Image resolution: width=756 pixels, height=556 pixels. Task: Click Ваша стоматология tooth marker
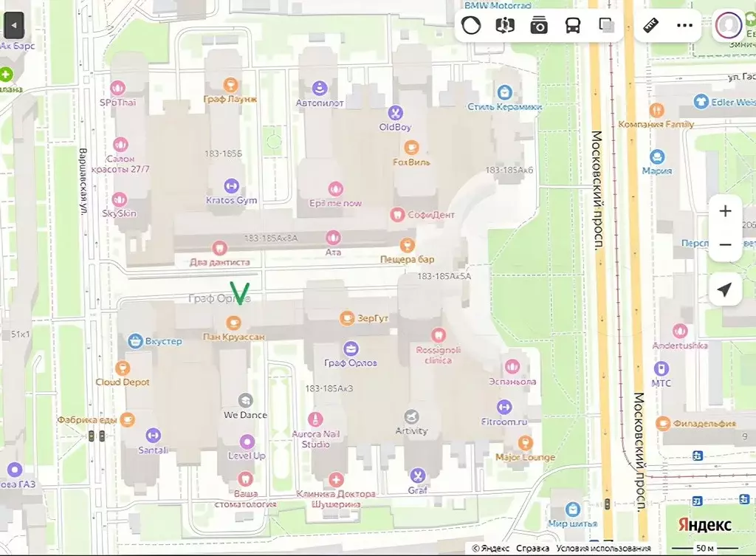pos(245,479)
